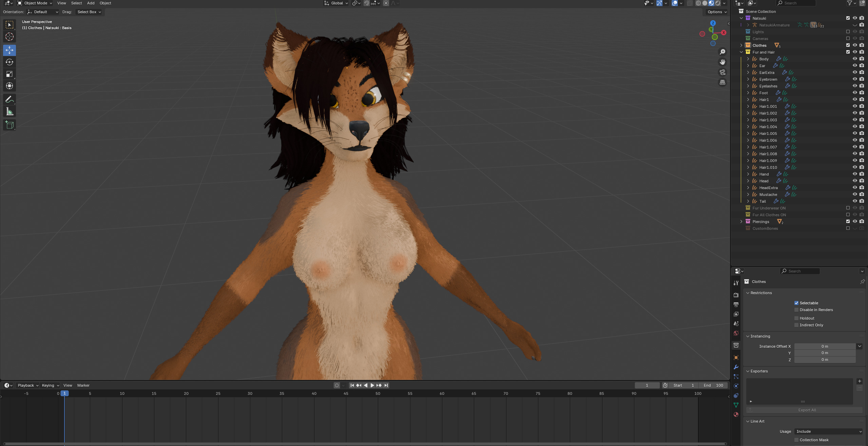Open the timeline Marker menu
This screenshot has height=446, width=868.
[x=83, y=385]
